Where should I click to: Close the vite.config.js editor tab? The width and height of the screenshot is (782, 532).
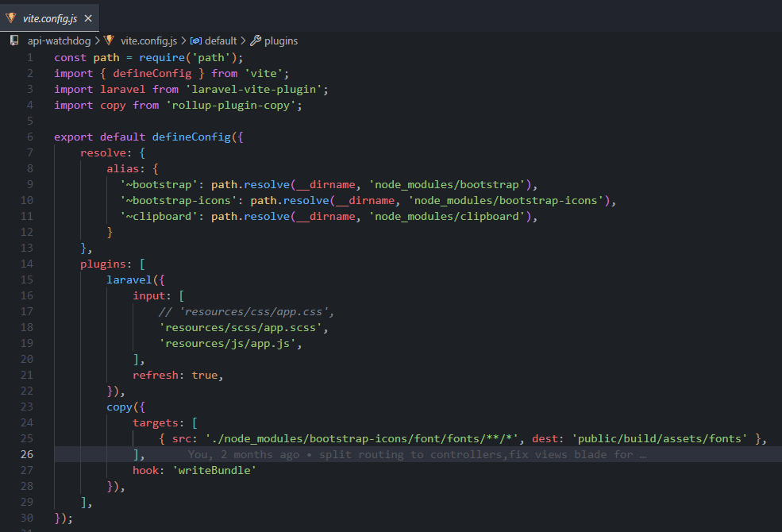pyautogui.click(x=87, y=17)
